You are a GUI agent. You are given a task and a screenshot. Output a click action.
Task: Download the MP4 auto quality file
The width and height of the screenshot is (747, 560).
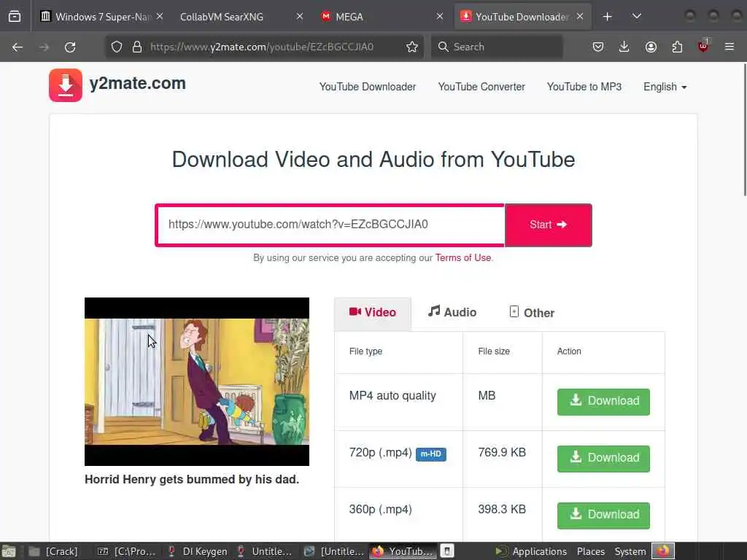click(603, 402)
